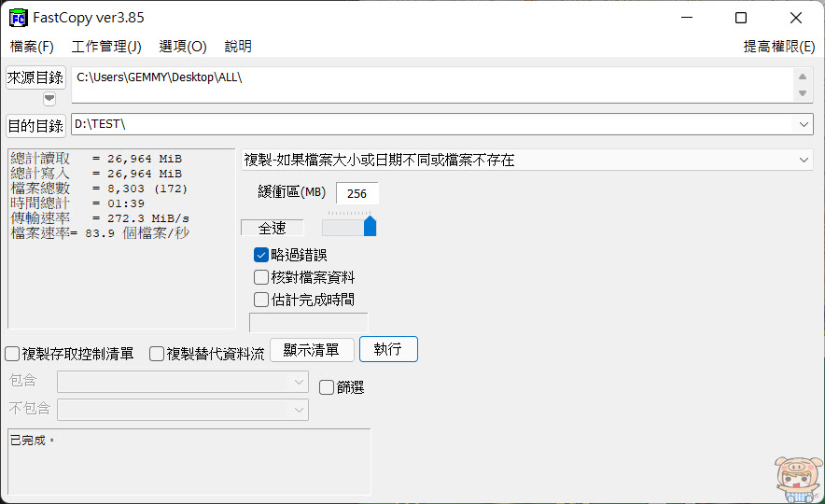Click the FastCopy app icon in title bar
Image resolution: width=825 pixels, height=504 pixels.
[x=19, y=18]
